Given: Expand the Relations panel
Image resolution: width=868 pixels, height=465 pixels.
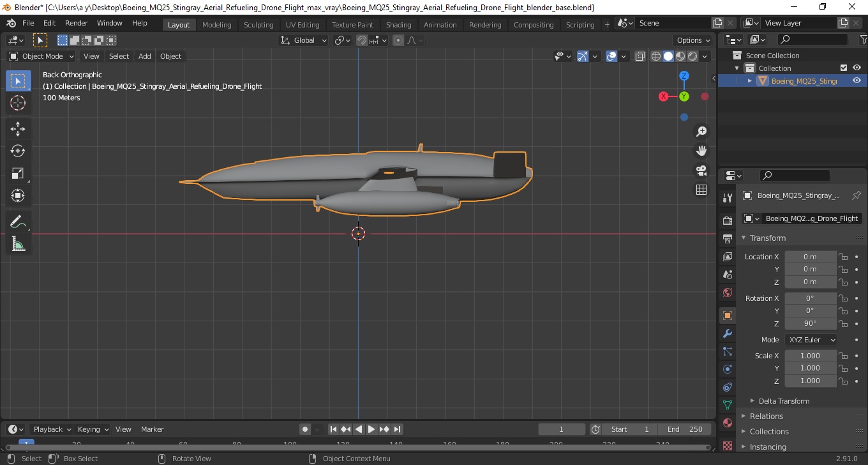Looking at the screenshot, I should click(767, 416).
